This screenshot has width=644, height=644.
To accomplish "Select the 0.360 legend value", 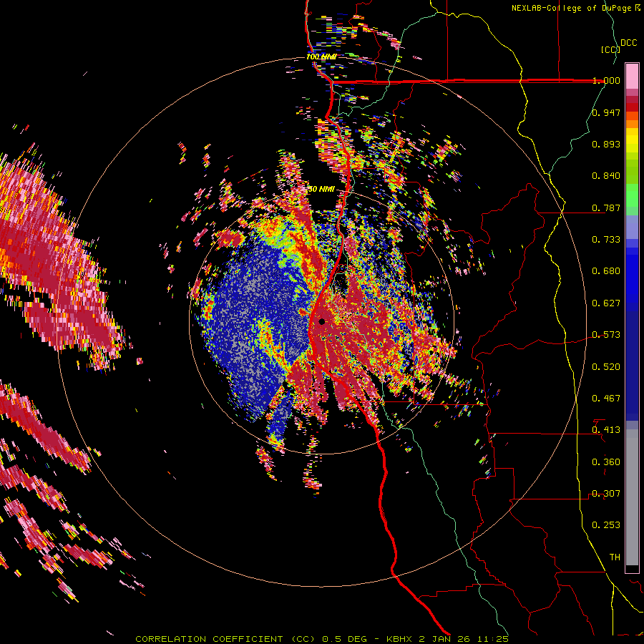I will (x=606, y=462).
